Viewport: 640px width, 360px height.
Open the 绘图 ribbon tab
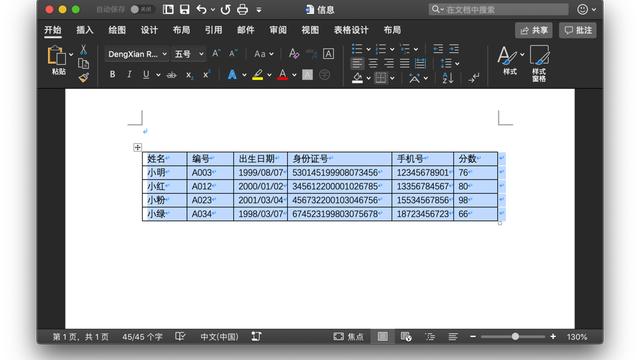(117, 30)
